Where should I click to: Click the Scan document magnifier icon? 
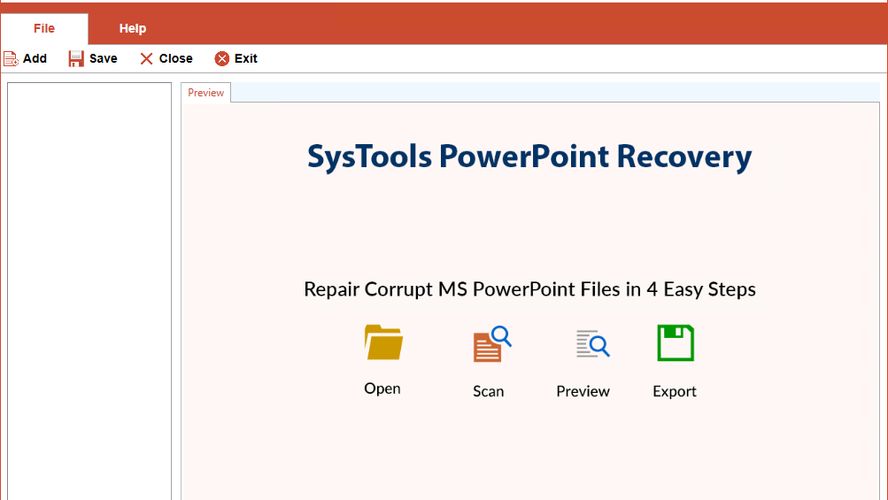tap(492, 344)
